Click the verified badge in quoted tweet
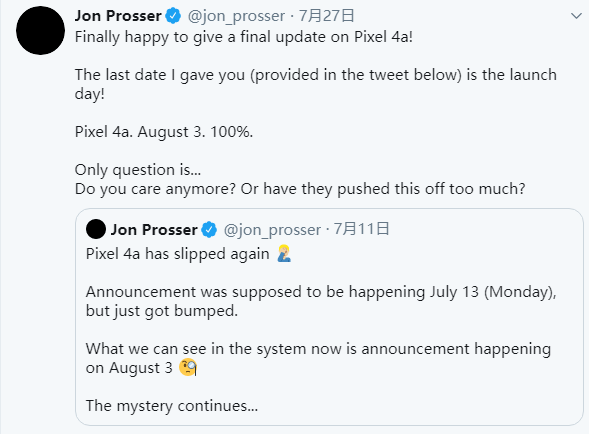This screenshot has width=589, height=434. 209,230
